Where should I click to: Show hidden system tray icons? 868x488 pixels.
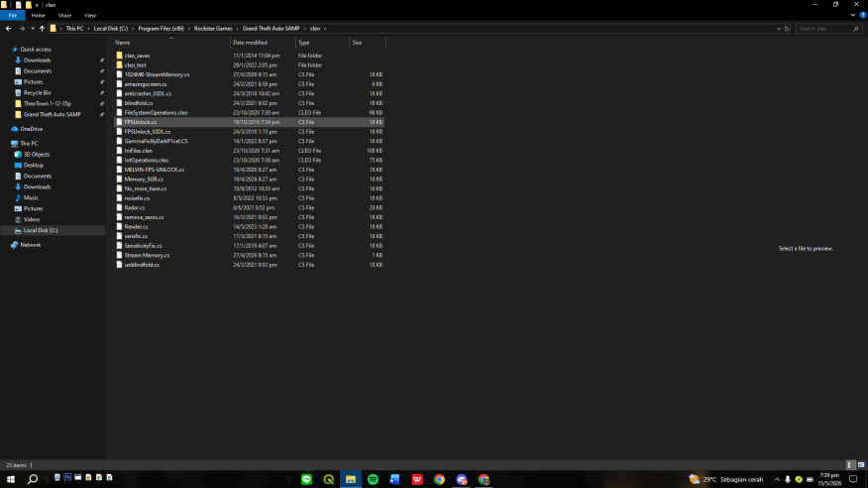[777, 480]
